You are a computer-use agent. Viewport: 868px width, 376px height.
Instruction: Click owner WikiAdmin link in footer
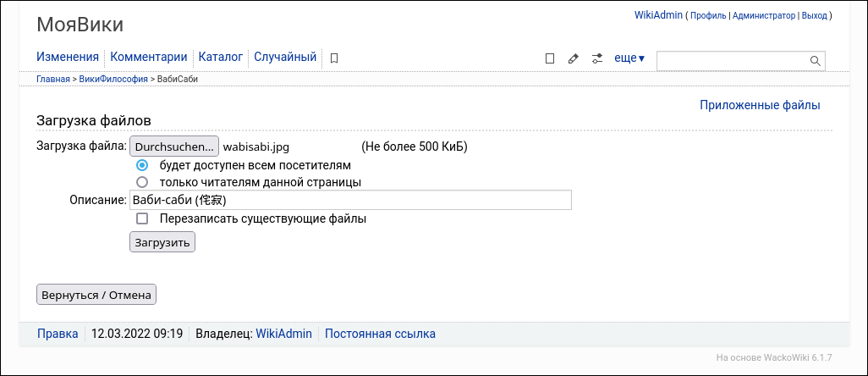(283, 334)
